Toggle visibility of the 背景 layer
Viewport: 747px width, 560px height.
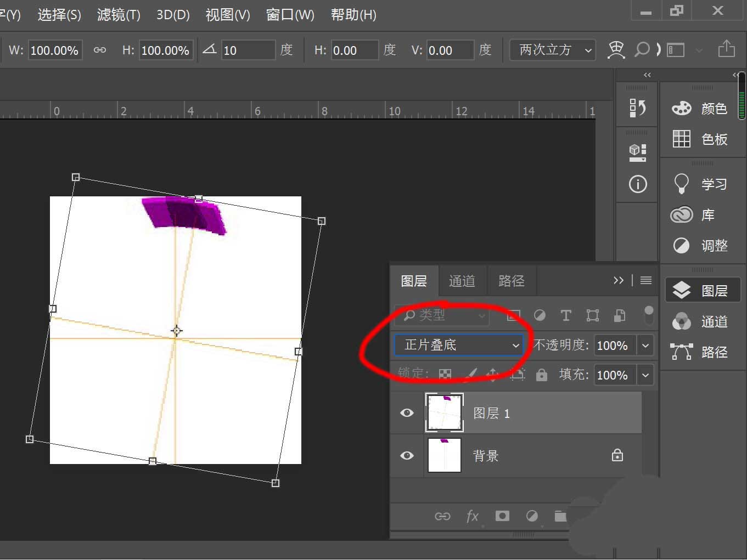click(406, 455)
